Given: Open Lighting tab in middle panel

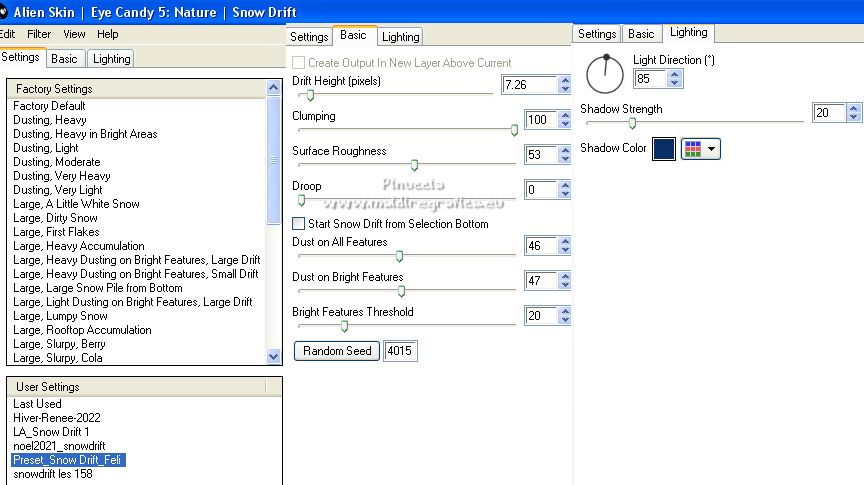Looking at the screenshot, I should [x=401, y=37].
